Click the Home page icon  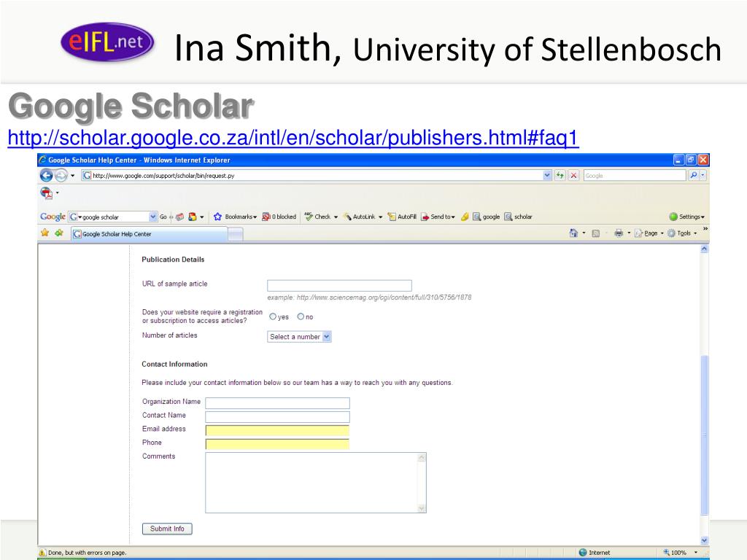573,233
